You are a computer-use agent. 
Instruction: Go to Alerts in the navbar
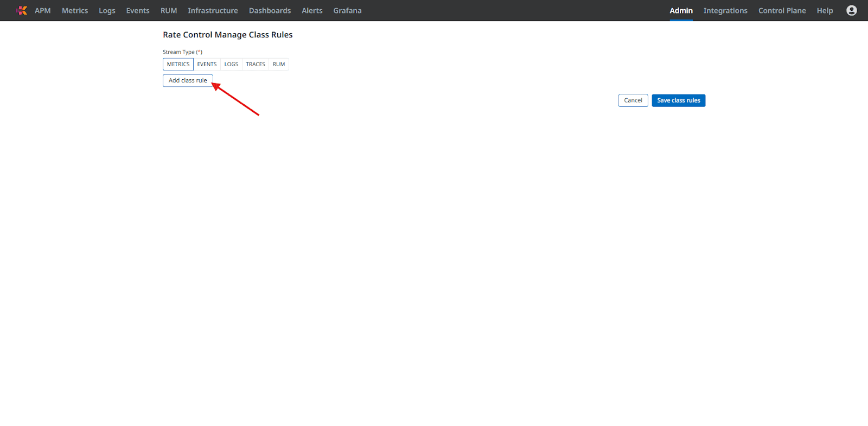312,10
